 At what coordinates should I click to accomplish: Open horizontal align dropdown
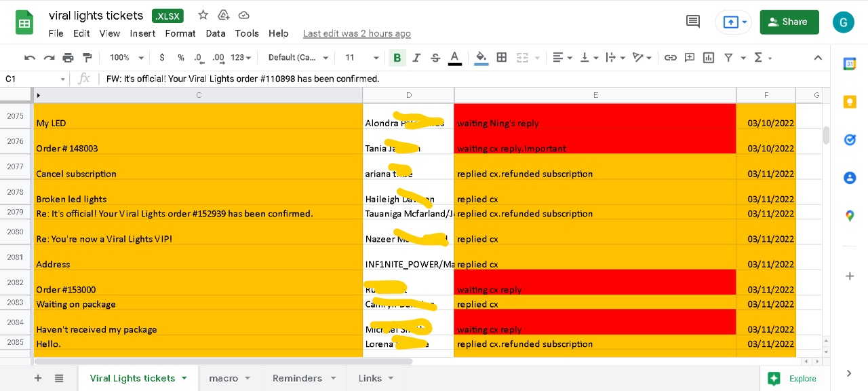click(562, 58)
